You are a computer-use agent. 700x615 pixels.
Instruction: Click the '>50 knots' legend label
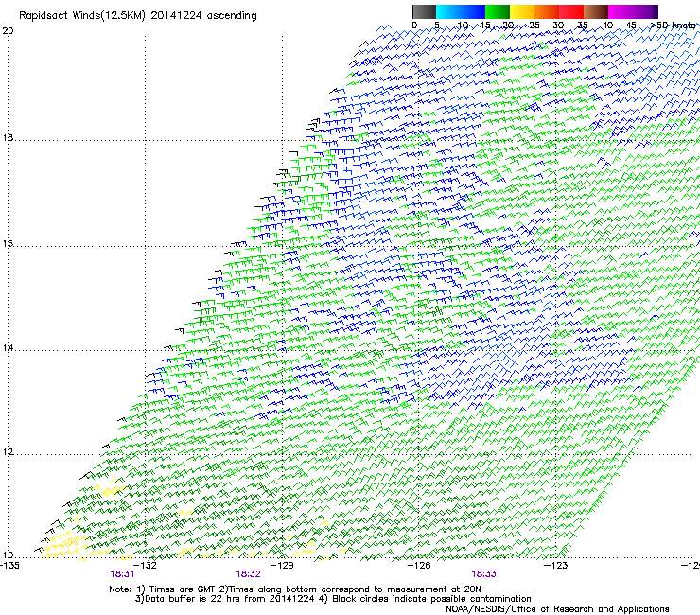pos(673,26)
